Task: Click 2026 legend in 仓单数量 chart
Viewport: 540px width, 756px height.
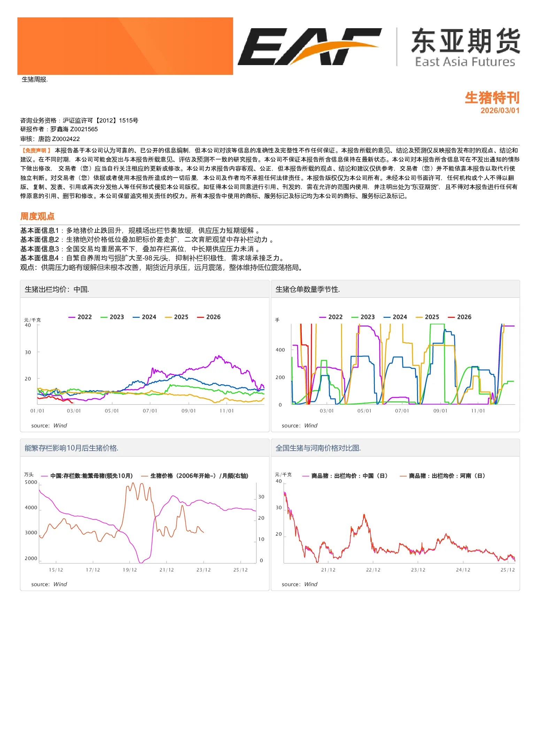Action: click(x=460, y=317)
